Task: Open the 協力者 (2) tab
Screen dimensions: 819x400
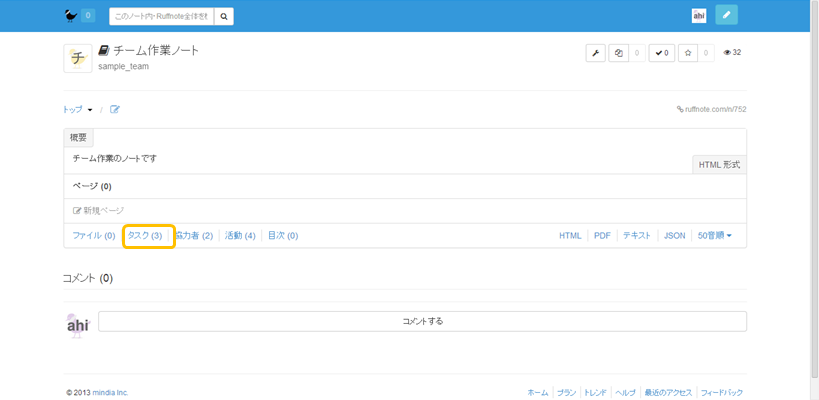Action: coord(194,236)
